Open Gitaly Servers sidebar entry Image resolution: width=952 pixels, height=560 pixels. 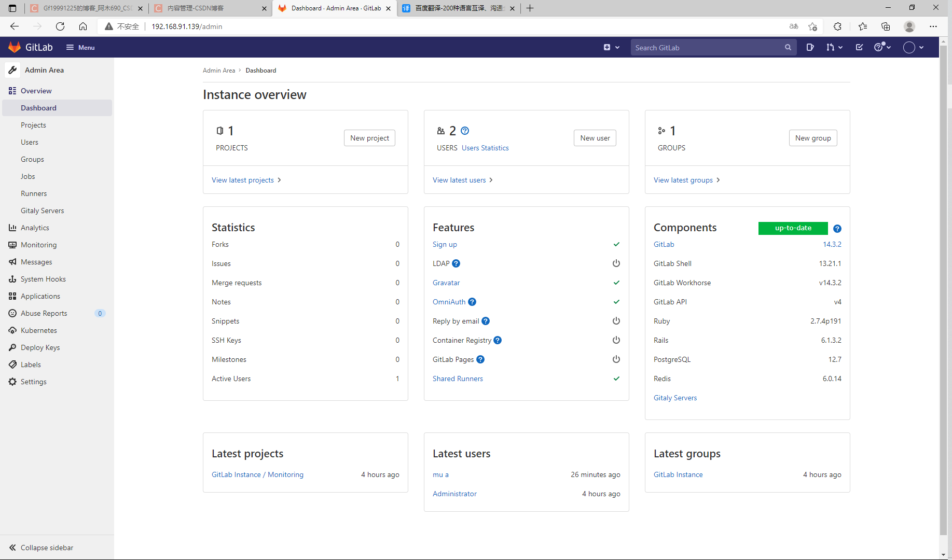[42, 211]
